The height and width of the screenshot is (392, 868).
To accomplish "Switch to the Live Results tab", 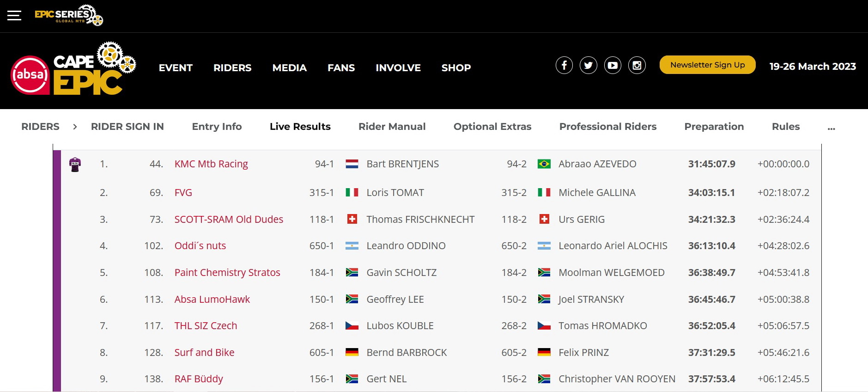I will coord(300,127).
